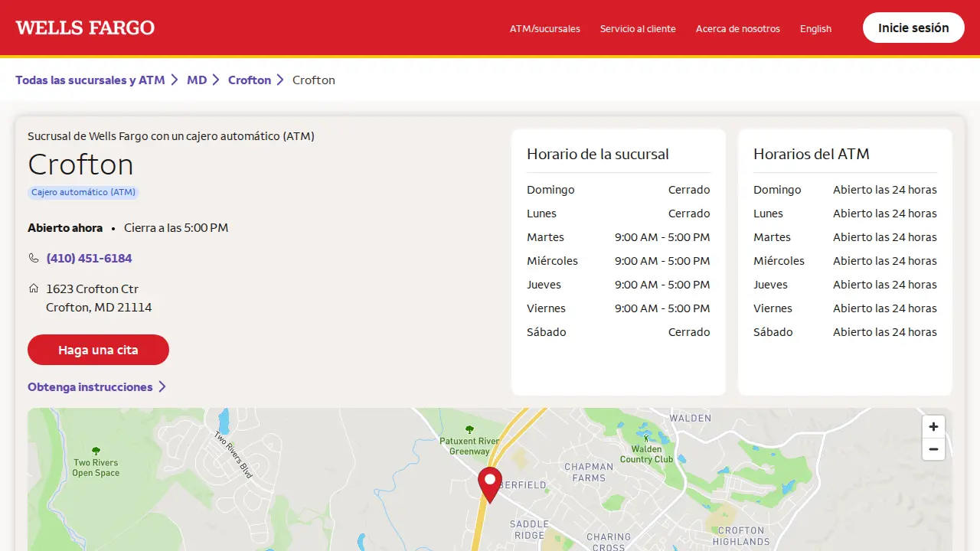Click Martes row in branch hours
This screenshot has height=551, width=980.
tap(619, 237)
